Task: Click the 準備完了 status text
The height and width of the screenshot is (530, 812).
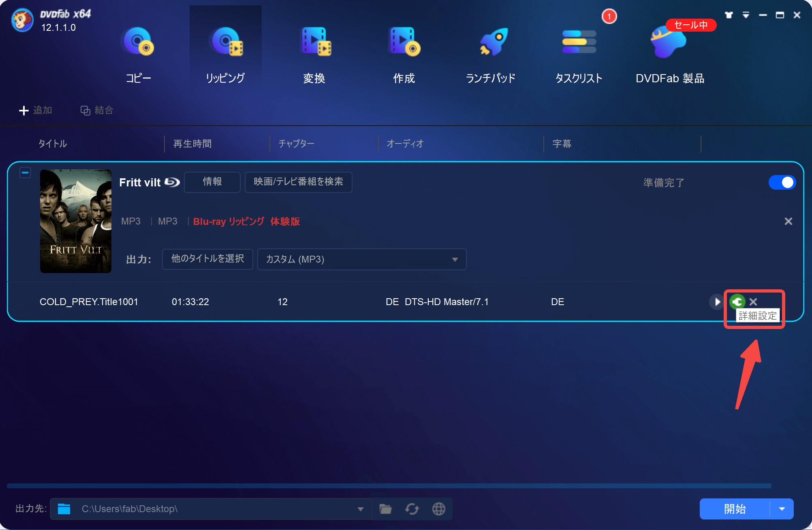Action: point(664,183)
